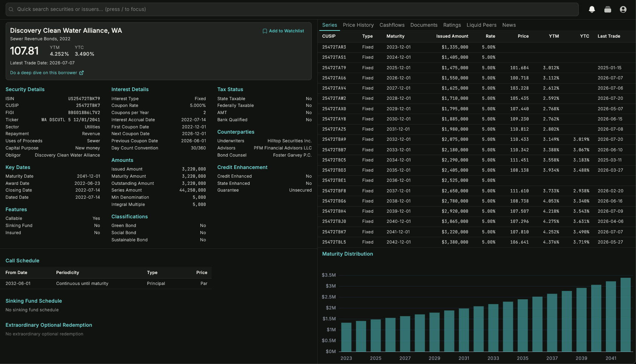Image resolution: width=636 pixels, height=364 pixels.
Task: Open the Cashflows tab
Action: (x=392, y=25)
